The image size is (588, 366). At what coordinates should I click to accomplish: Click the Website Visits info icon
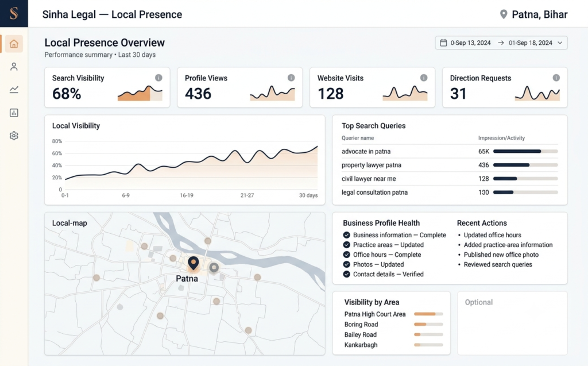424,78
